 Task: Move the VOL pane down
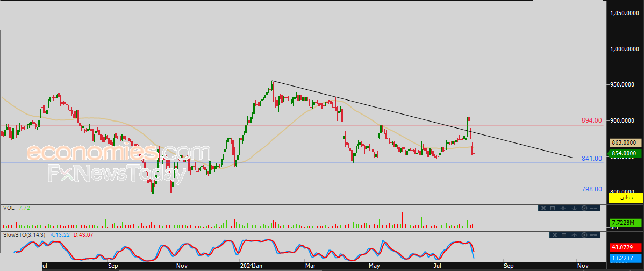(x=574, y=208)
